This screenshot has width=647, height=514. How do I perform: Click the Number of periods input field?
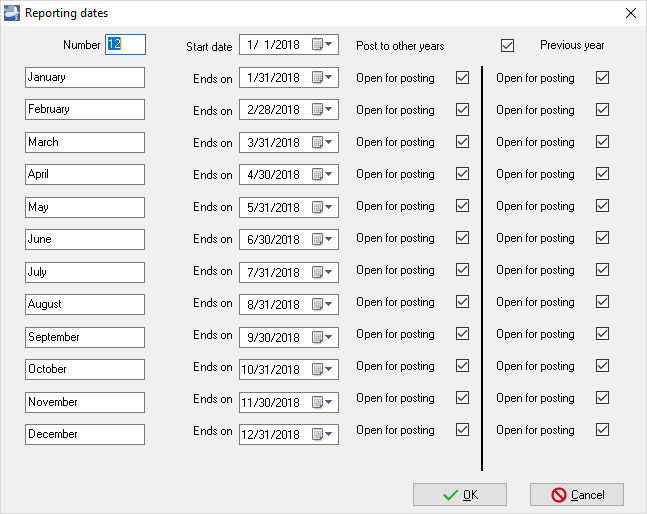click(x=125, y=45)
